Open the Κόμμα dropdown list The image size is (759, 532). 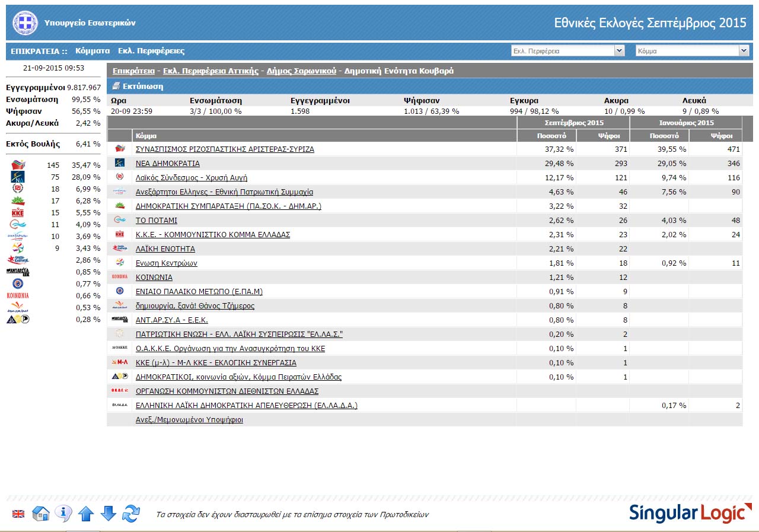coord(692,51)
